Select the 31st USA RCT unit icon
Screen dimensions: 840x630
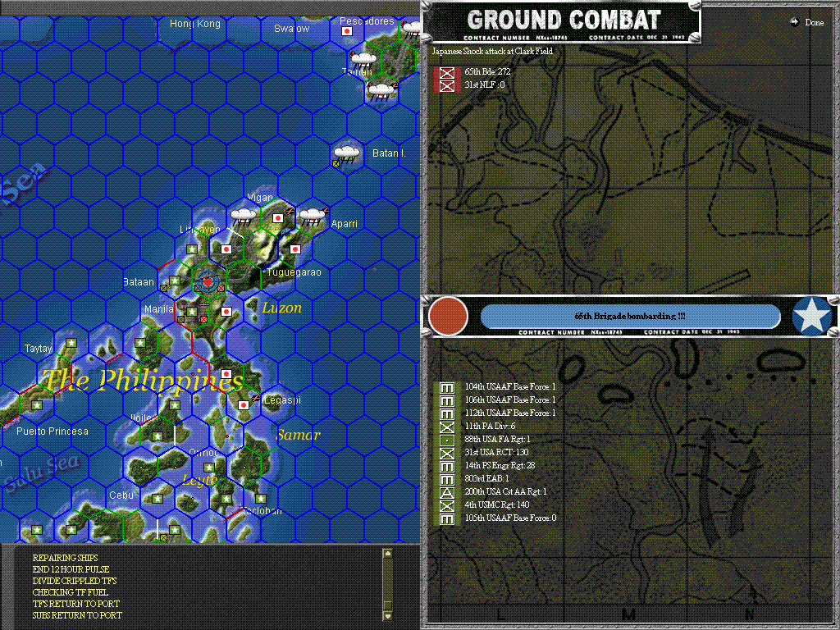(447, 453)
